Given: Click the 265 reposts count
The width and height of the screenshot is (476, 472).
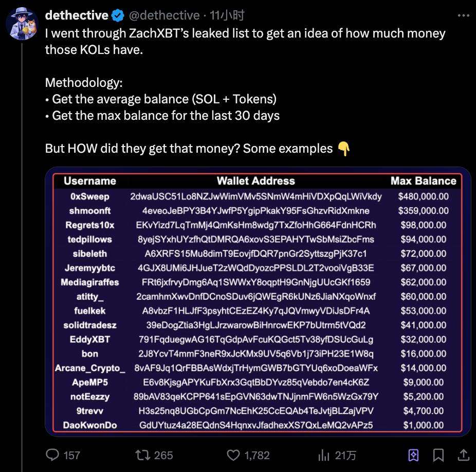Looking at the screenshot, I should (x=163, y=455).
